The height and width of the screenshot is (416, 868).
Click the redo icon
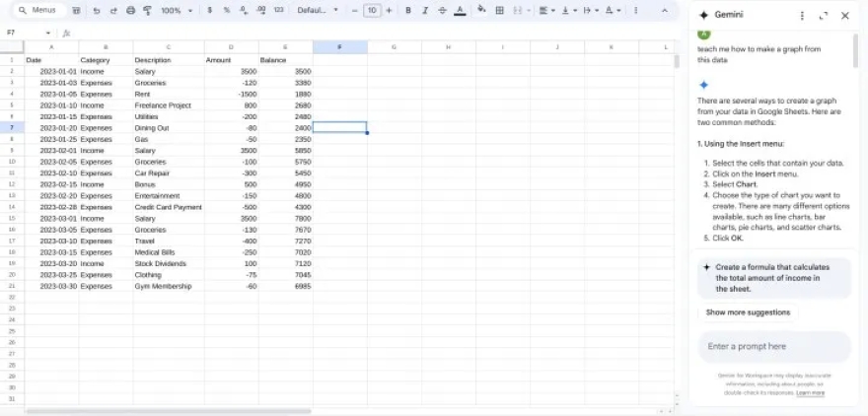tap(112, 11)
